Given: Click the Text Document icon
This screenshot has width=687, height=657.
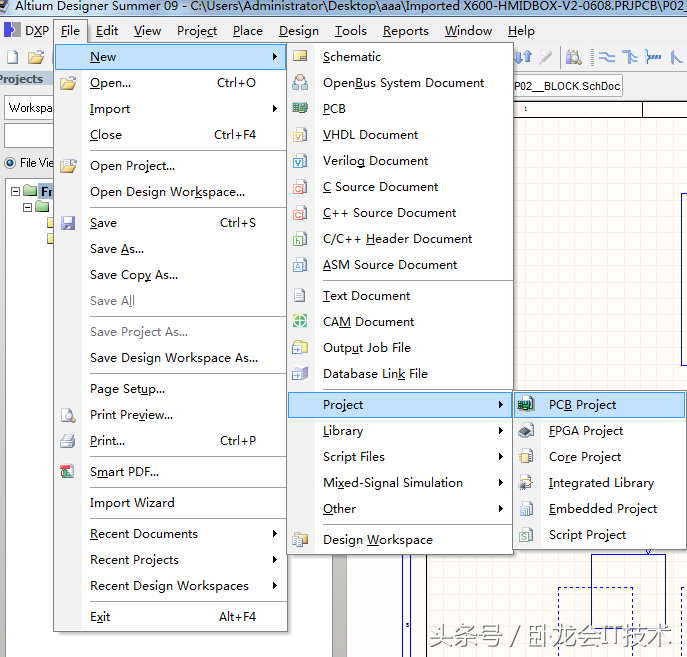Looking at the screenshot, I should click(300, 296).
